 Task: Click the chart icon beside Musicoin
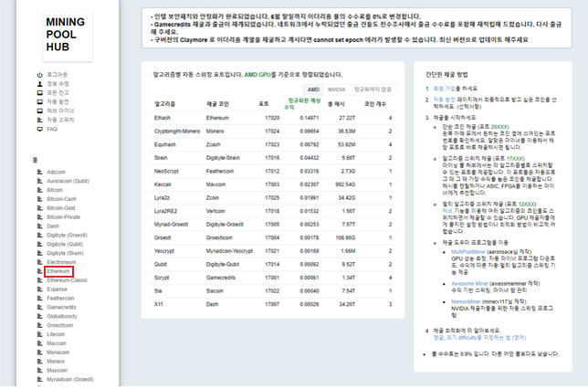(x=40, y=370)
